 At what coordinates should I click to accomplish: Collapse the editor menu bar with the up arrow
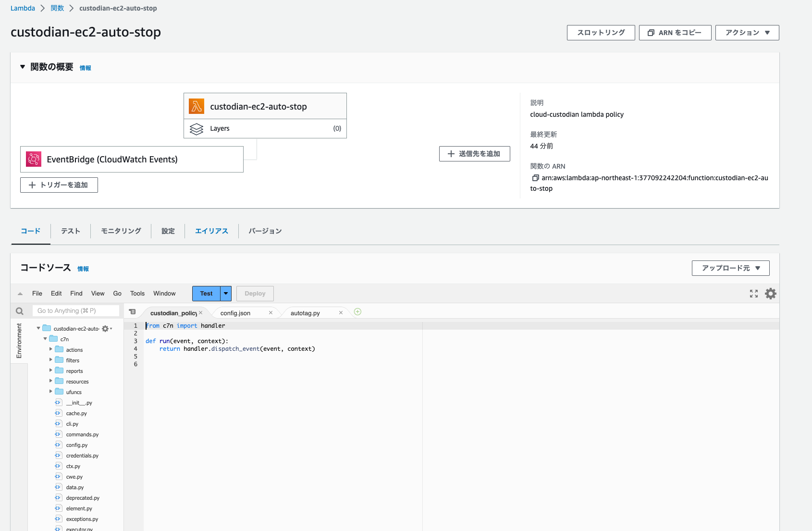point(20,294)
